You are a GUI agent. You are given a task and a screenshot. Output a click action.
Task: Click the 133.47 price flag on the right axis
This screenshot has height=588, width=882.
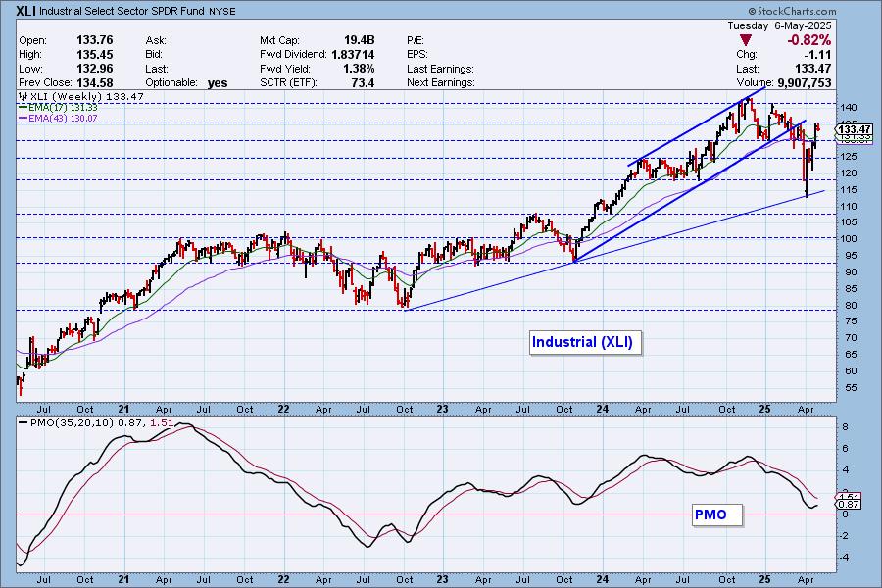854,130
